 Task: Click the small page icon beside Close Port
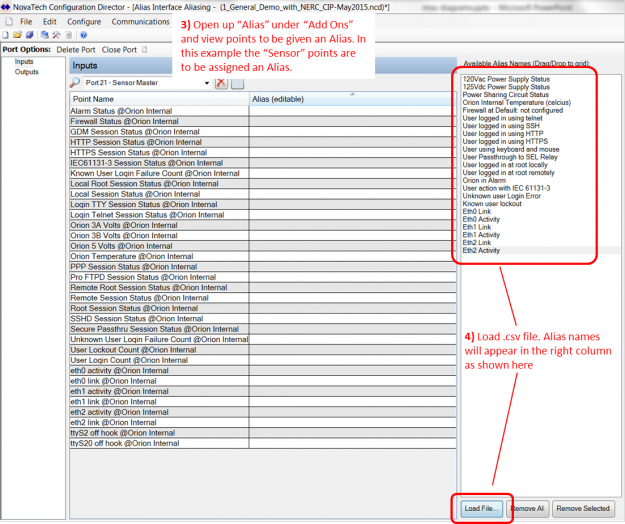coord(145,50)
